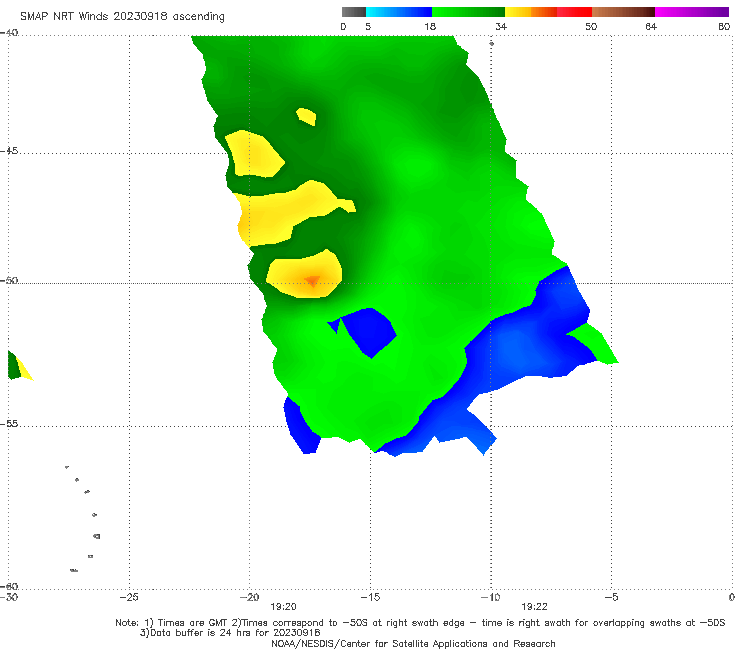The width and height of the screenshot is (740, 650).
Task: Click the "-25" longitude axis label
Action: (129, 597)
